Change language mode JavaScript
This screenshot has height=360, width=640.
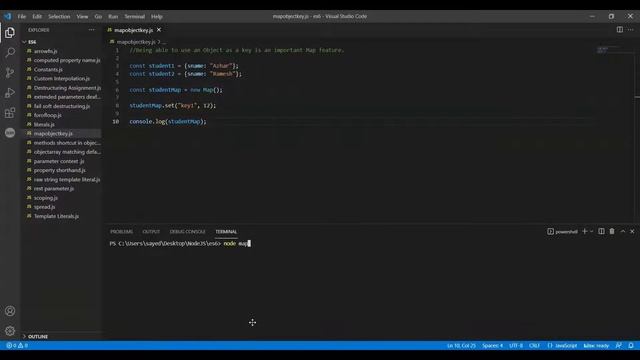coord(562,345)
